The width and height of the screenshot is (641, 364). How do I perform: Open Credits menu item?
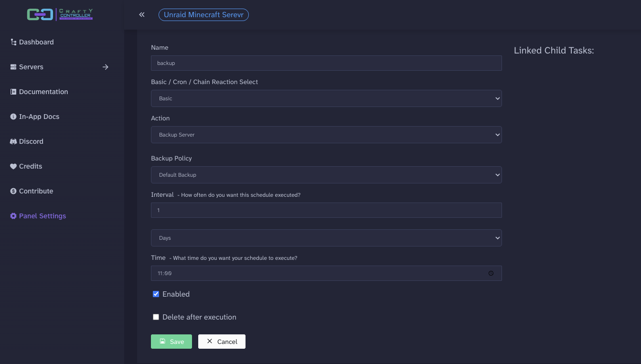pyautogui.click(x=31, y=166)
